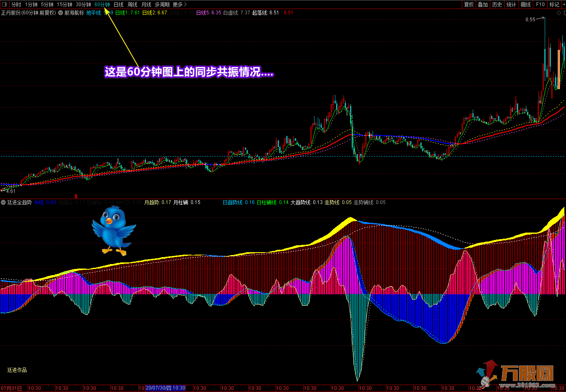The height and width of the screenshot is (392, 566).
Task: Click the 统计 statistics button
Action: tap(511, 4)
